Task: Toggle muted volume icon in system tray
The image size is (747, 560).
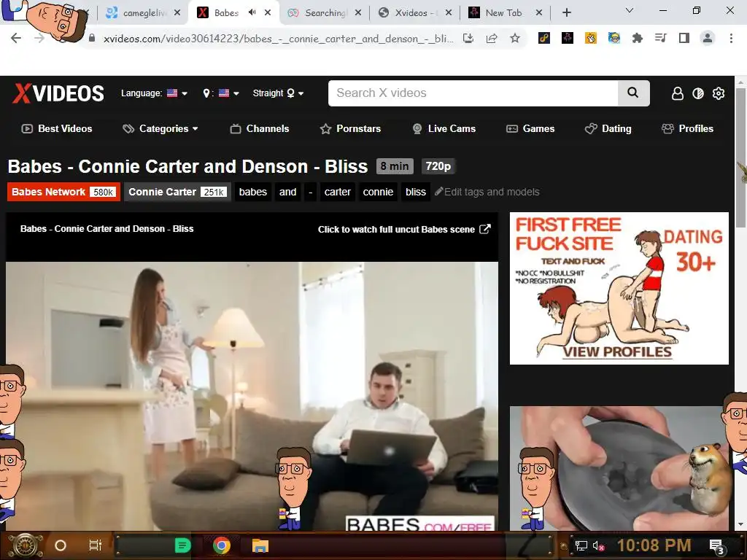Action: pos(598,545)
